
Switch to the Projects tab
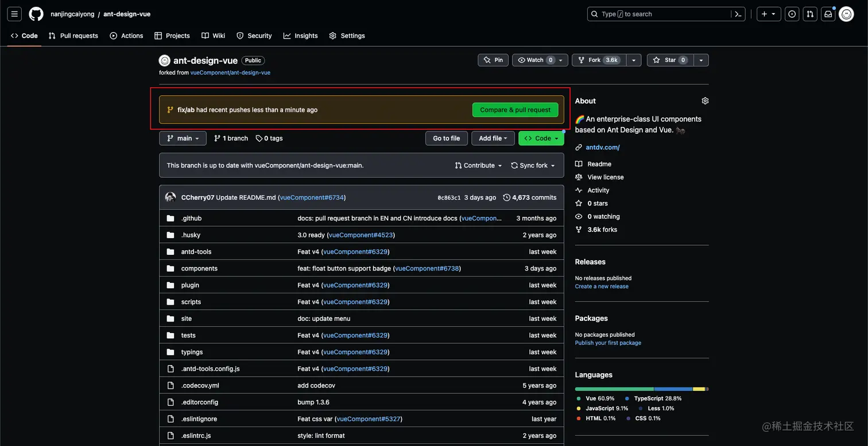(x=172, y=36)
